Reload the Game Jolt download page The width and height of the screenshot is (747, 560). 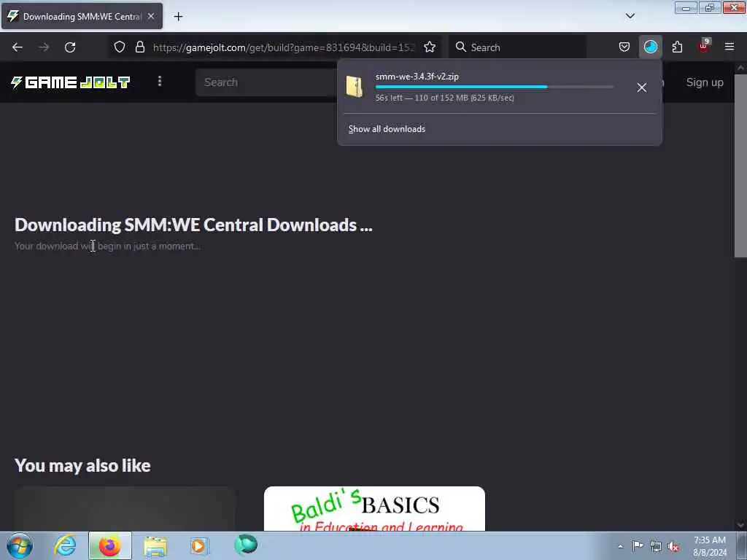[x=70, y=47]
